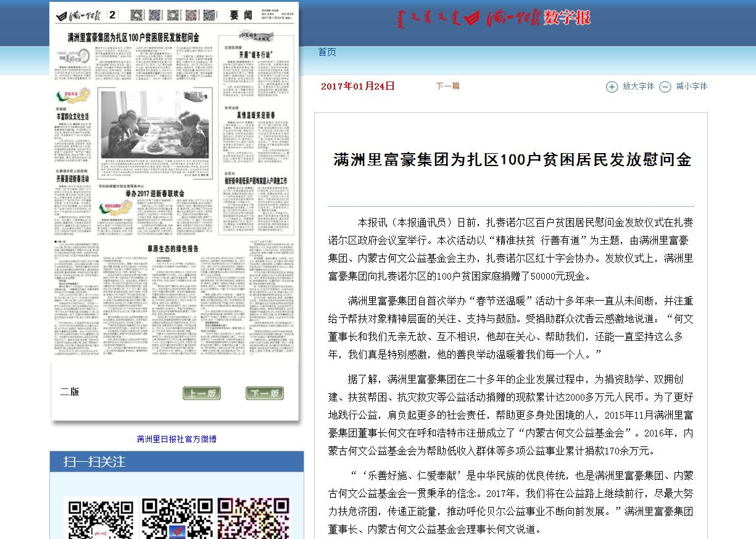Click the paragraph starting 满洲里富豪集团自首次举办
756x539 pixels.
[510, 328]
